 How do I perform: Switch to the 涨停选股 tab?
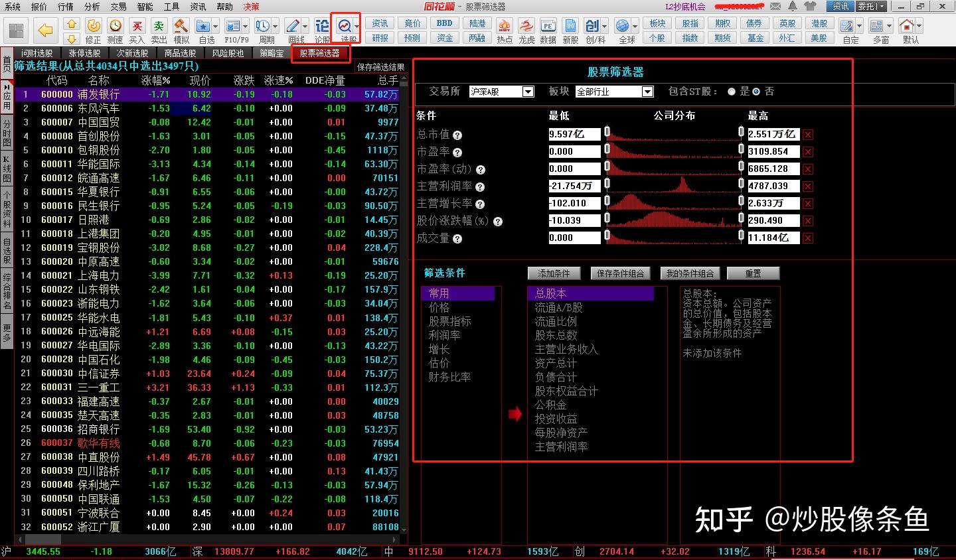(84, 53)
